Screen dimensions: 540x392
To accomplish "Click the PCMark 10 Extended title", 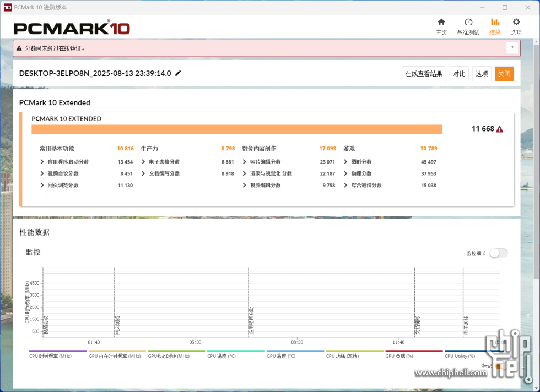I will [x=55, y=102].
